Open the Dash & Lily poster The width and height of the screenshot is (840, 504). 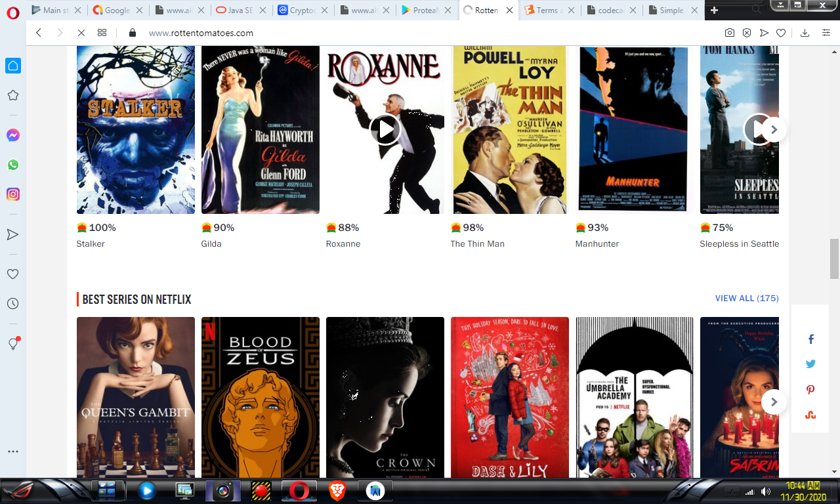[x=510, y=397]
